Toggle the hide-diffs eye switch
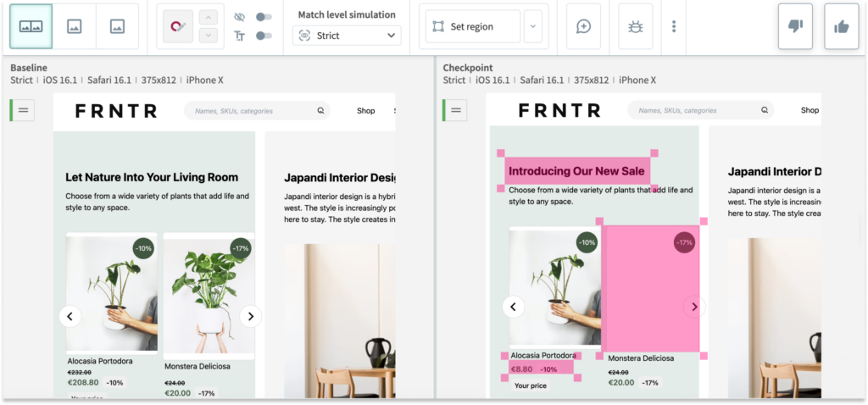868x405 pixels. pyautogui.click(x=264, y=17)
